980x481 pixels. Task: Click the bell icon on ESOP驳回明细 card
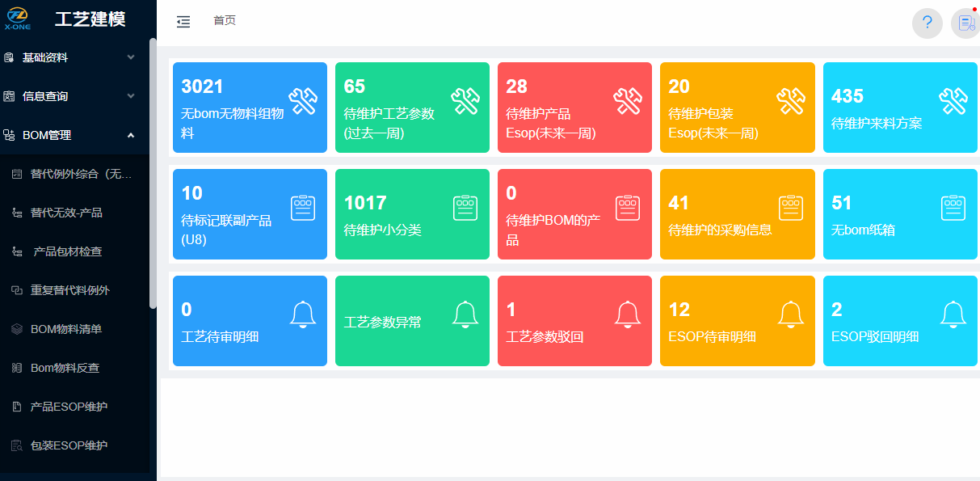[953, 314]
